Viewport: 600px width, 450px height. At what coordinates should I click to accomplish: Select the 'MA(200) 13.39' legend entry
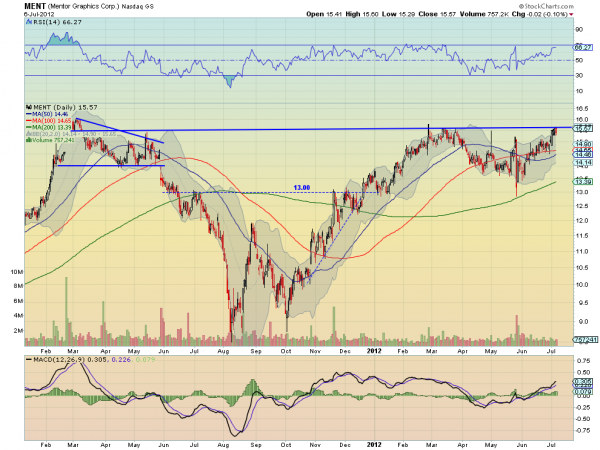coord(51,127)
